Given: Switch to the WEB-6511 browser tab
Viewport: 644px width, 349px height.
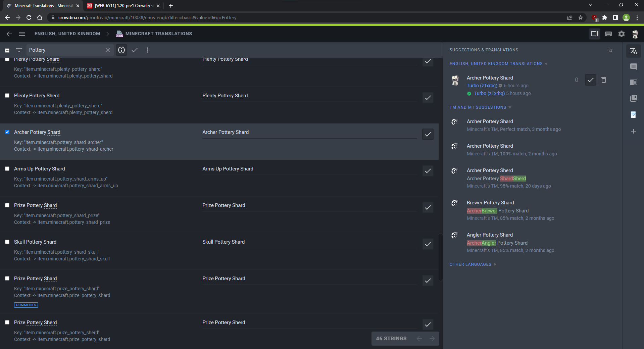Looking at the screenshot, I should [123, 6].
